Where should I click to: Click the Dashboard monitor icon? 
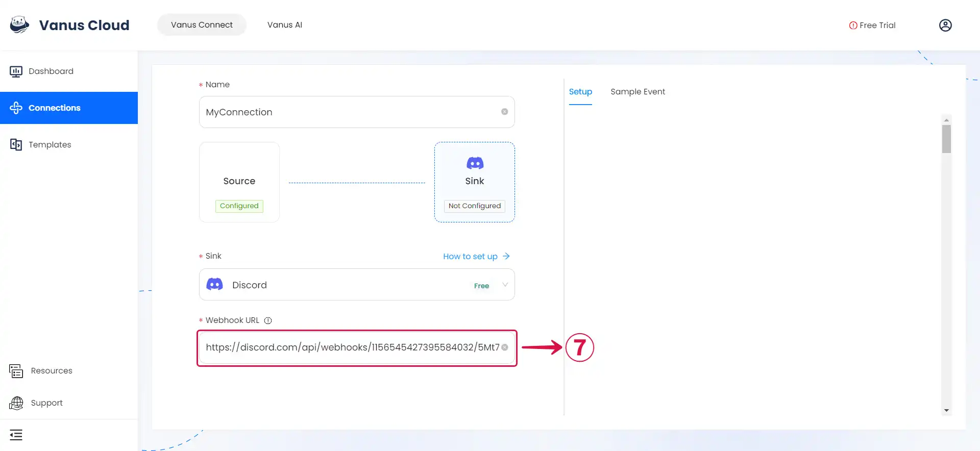[16, 71]
